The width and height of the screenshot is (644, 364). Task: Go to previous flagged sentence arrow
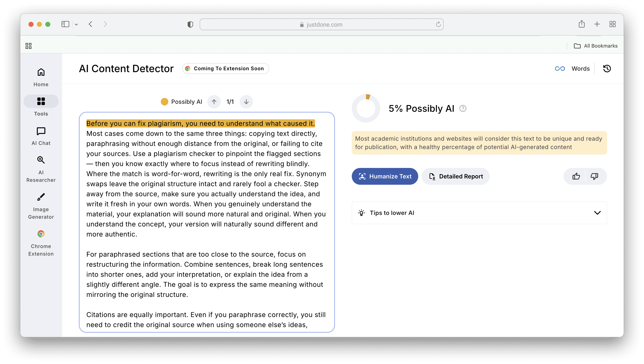[x=214, y=102]
